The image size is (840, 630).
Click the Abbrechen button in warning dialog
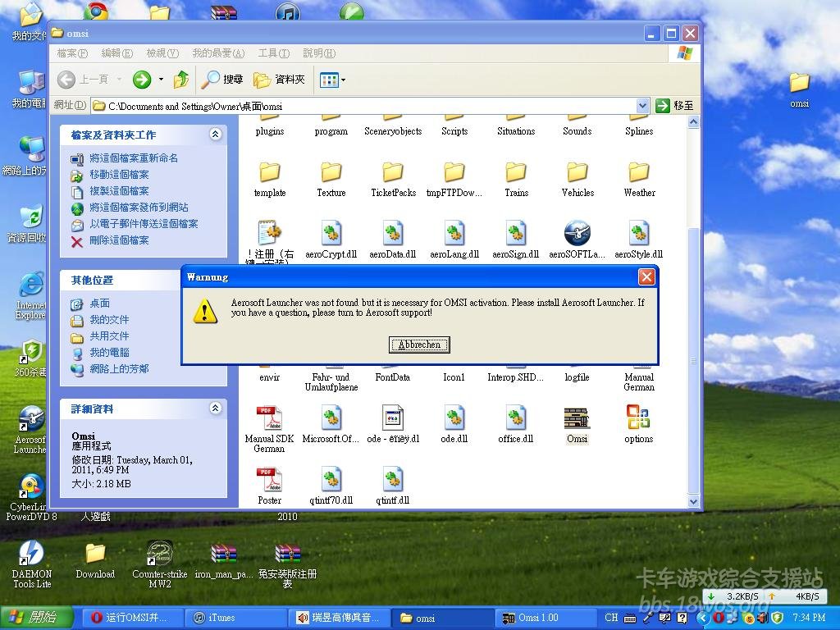click(419, 345)
